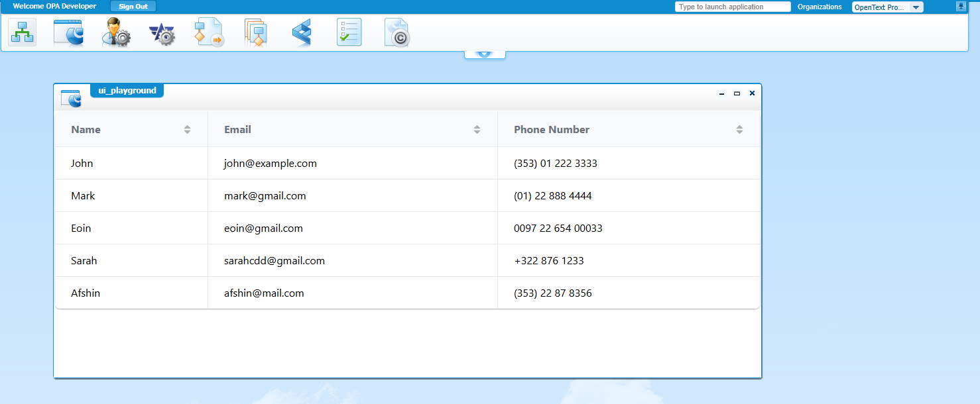
Task: Click the star wings with gear icon
Action: tap(162, 33)
